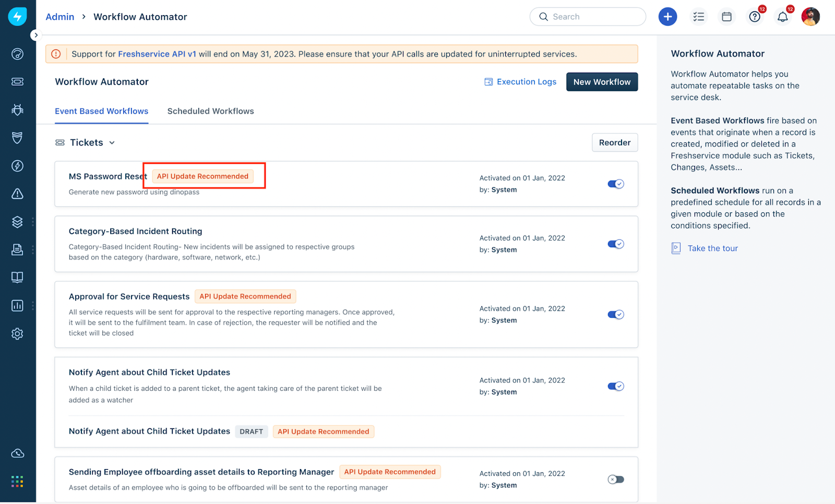Disable Approval for Service Requests toggle
The width and height of the screenshot is (835, 504).
click(x=616, y=315)
